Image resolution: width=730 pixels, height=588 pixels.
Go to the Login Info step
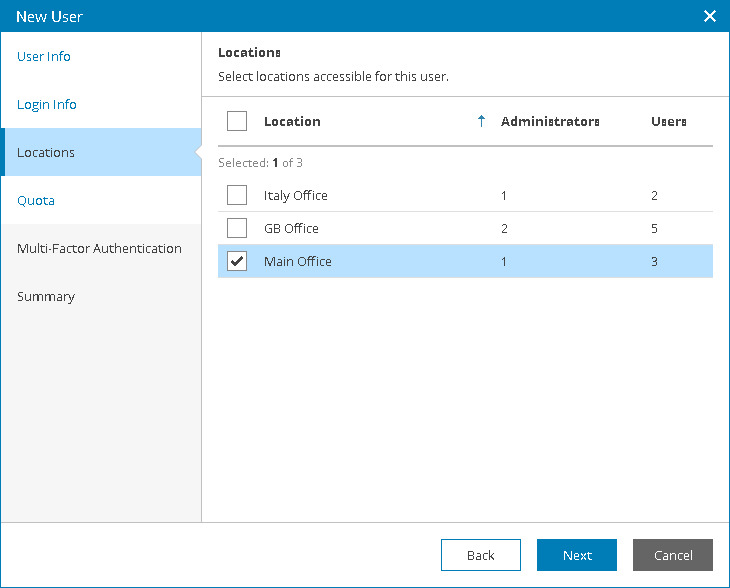pos(47,104)
